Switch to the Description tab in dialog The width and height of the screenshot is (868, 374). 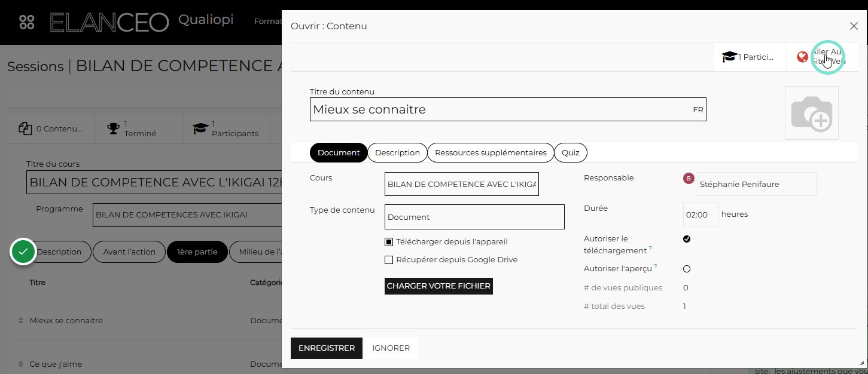coord(397,152)
